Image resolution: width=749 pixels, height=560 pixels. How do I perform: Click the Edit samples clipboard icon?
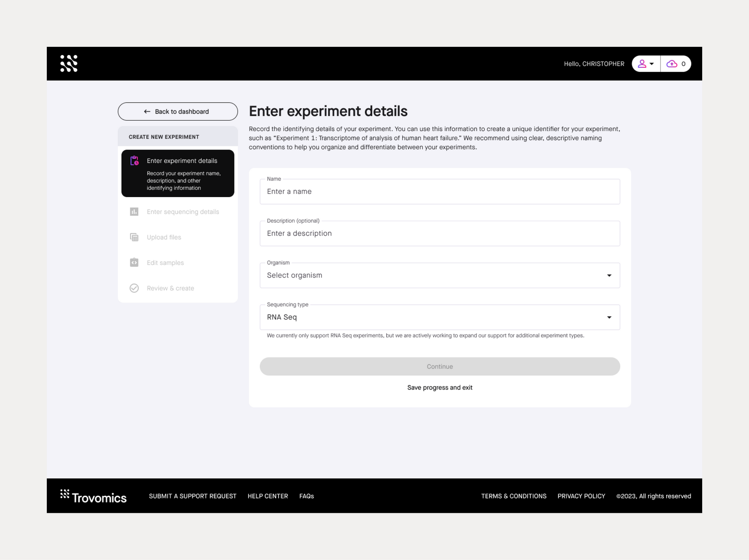coord(134,262)
